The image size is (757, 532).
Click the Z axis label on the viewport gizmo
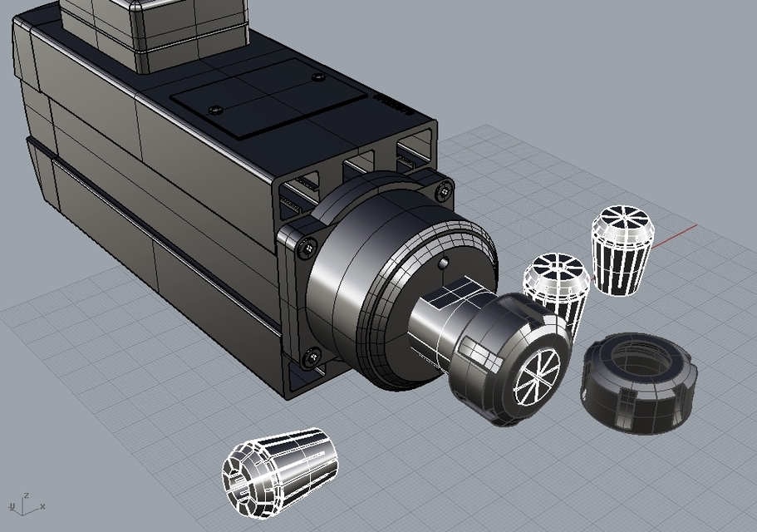[27, 494]
